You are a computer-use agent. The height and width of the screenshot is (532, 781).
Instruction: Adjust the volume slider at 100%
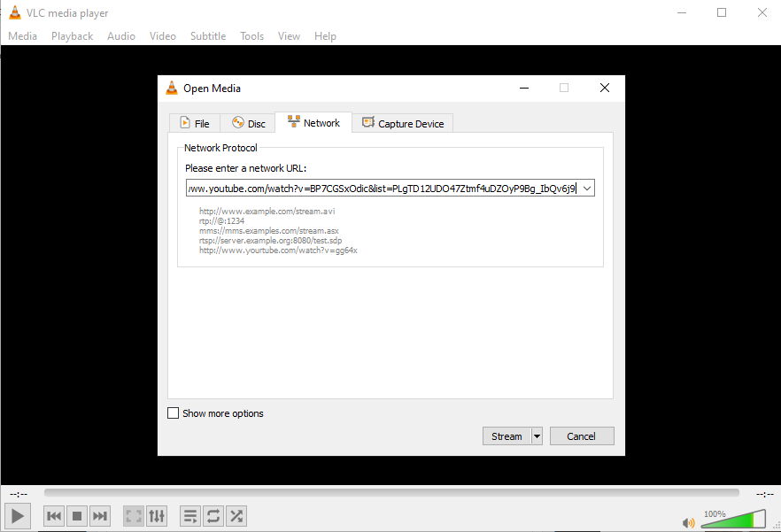pyautogui.click(x=733, y=519)
